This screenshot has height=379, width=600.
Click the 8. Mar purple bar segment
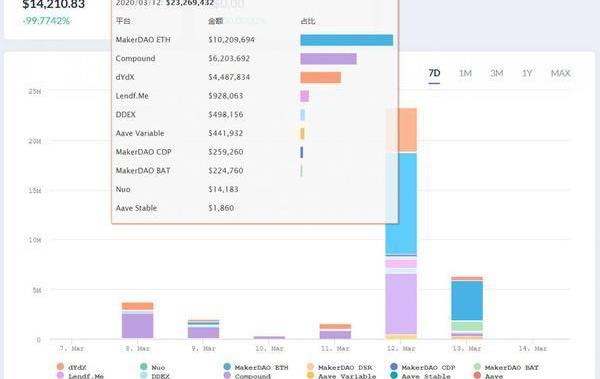(137, 326)
